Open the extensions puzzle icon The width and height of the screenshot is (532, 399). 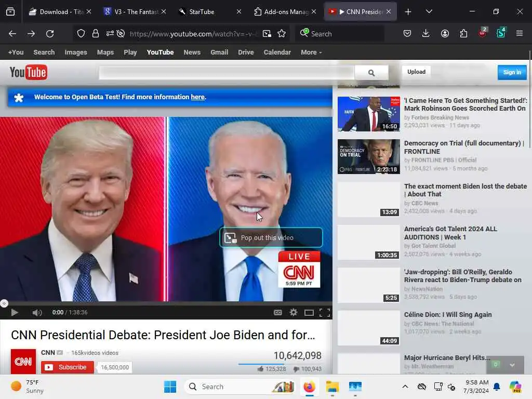point(463,33)
